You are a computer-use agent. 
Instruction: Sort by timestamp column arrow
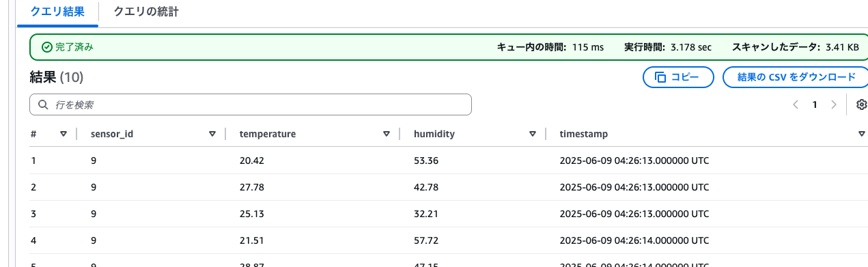(862, 134)
